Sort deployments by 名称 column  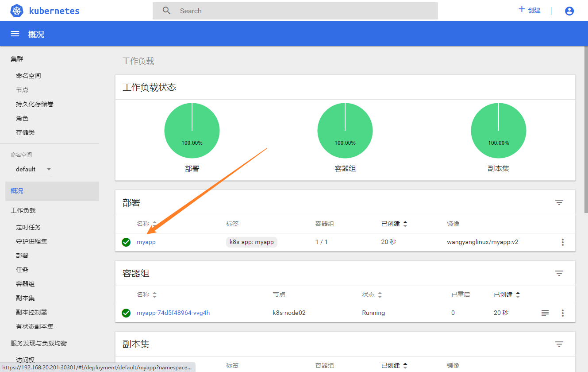click(146, 224)
